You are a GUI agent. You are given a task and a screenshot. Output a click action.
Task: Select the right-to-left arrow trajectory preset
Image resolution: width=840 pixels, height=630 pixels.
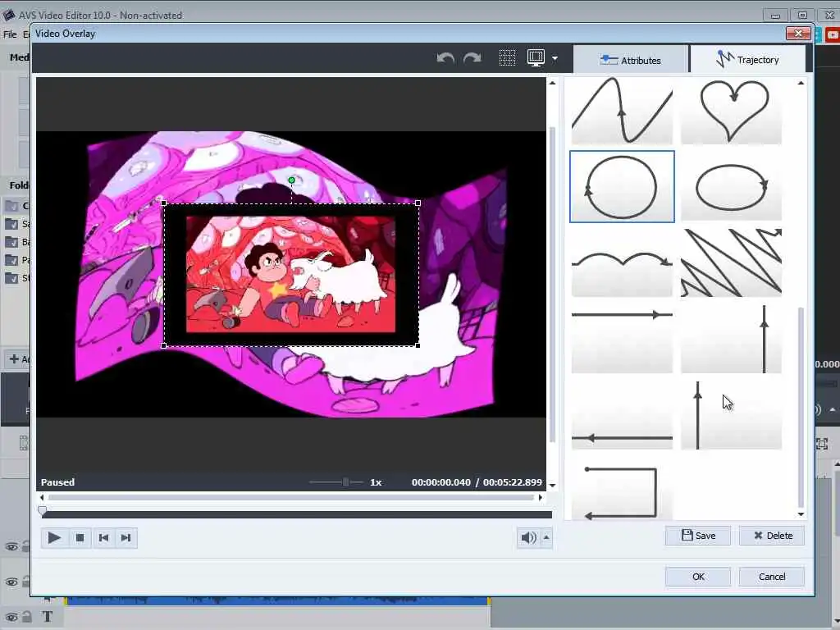tap(622, 414)
